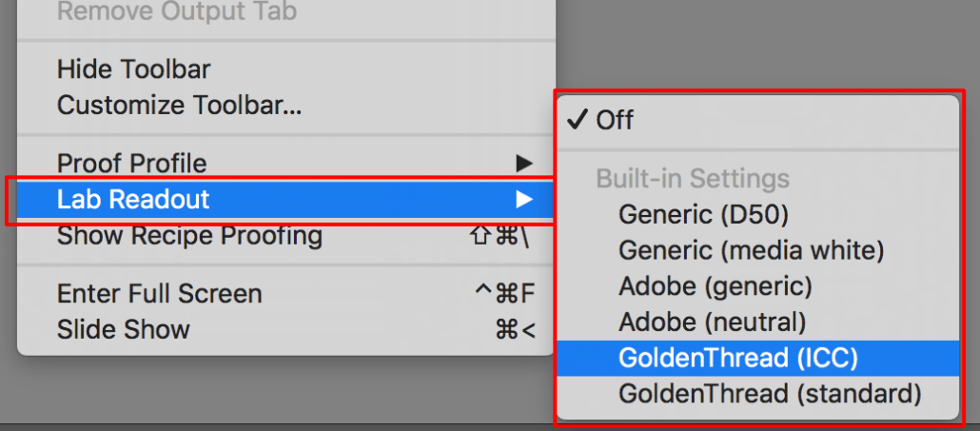Click the Built-in Settings header
Viewport: 980px width, 431px height.
[x=692, y=178]
